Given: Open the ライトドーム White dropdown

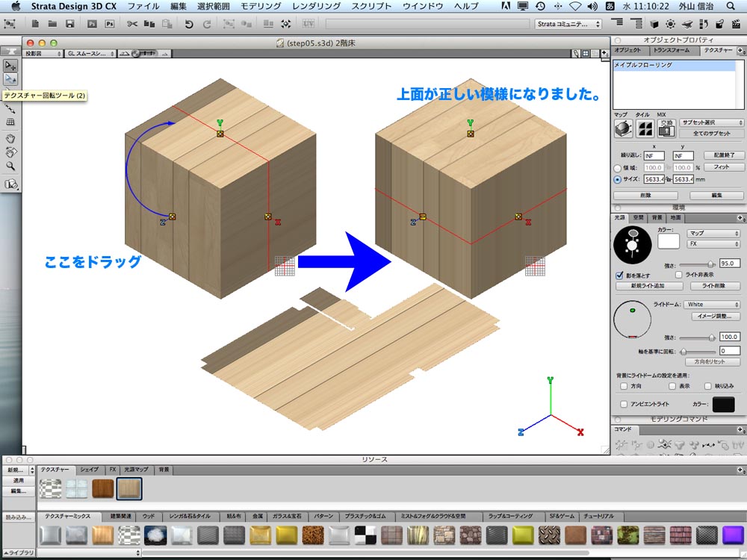Looking at the screenshot, I should tap(712, 305).
